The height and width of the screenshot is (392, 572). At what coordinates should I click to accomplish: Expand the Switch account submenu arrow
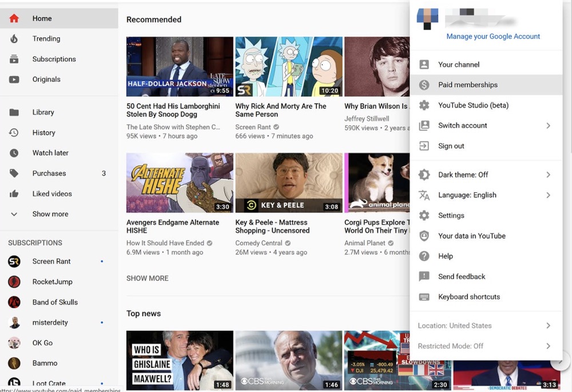(x=548, y=126)
